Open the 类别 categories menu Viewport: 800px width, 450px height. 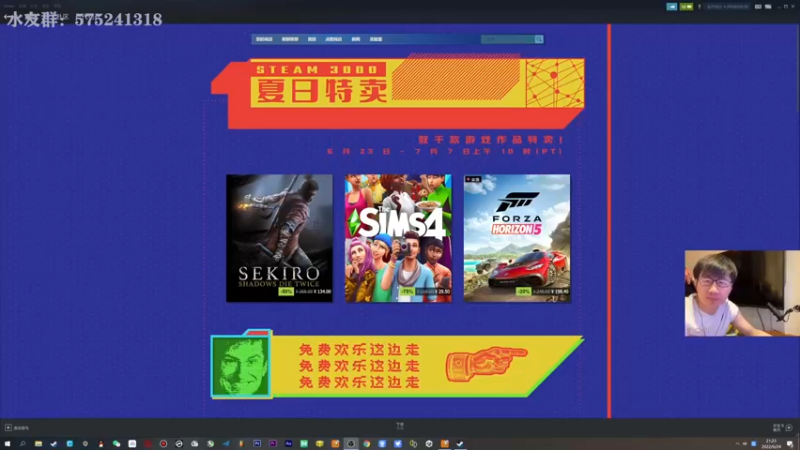click(x=312, y=39)
